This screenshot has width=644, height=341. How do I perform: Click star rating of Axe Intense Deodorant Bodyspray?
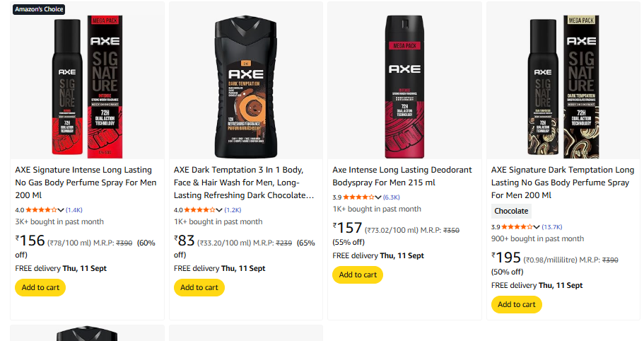[358, 197]
